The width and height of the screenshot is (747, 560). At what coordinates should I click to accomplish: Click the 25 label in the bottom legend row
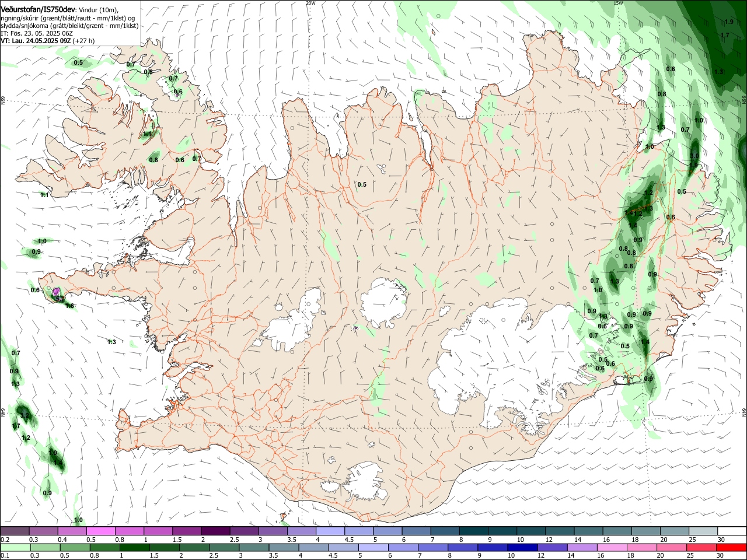pyautogui.click(x=690, y=556)
